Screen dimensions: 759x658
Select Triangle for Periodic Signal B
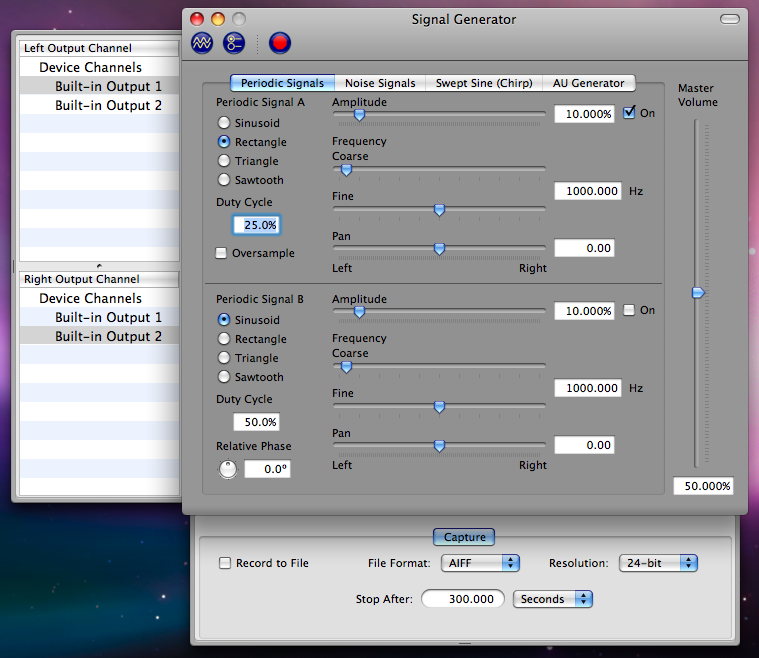point(224,357)
